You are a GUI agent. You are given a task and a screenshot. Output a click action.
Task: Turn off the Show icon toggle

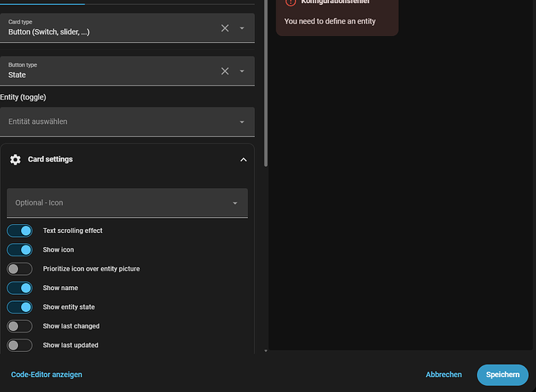coord(20,250)
